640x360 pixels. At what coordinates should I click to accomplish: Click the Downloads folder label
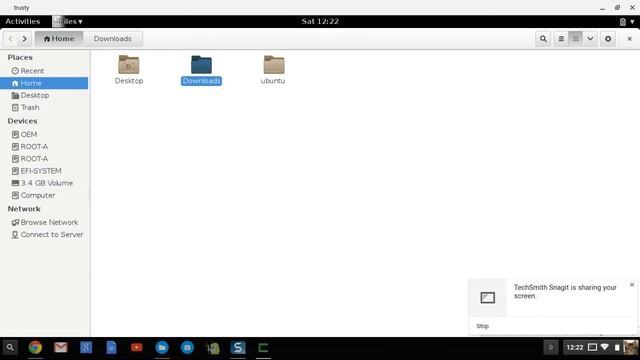coord(201,81)
